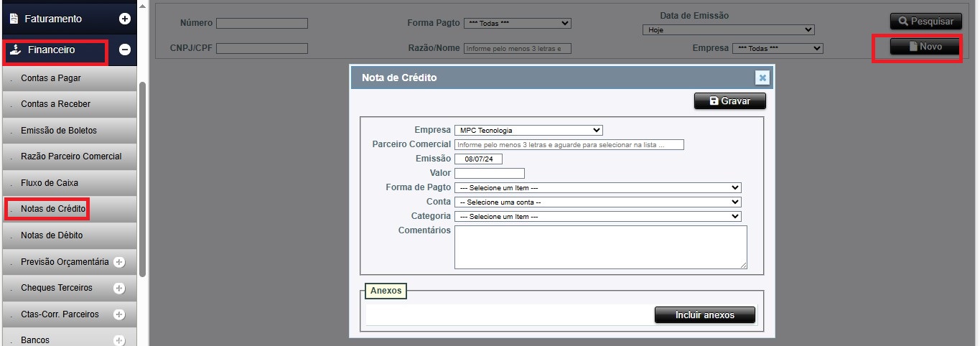The width and height of the screenshot is (980, 346).
Task: Open Razão Parceiro Comercial menu item
Action: tap(68, 156)
